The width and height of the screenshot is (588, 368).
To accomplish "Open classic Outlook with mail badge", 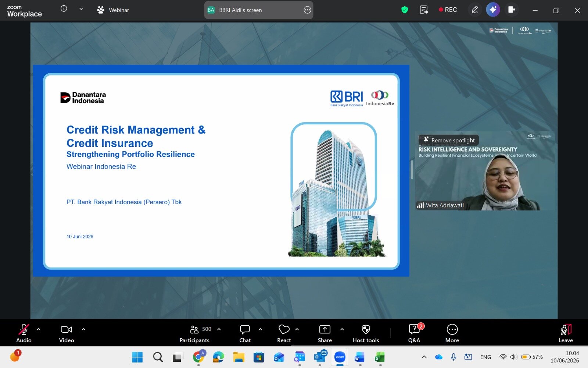I will pyautogui.click(x=320, y=357).
